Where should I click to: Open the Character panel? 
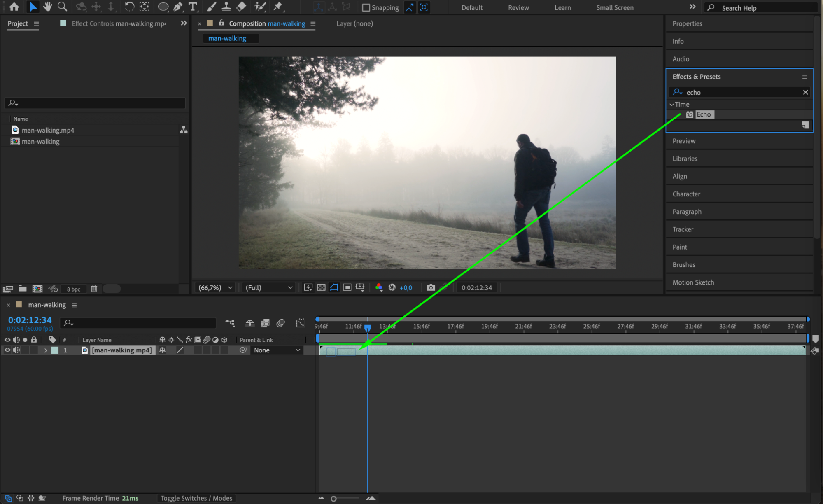click(x=686, y=194)
